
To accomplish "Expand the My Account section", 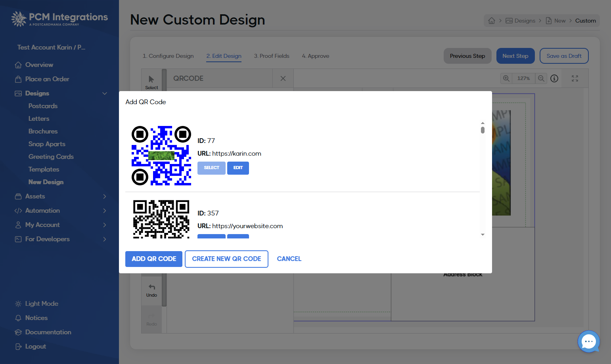I will click(105, 225).
